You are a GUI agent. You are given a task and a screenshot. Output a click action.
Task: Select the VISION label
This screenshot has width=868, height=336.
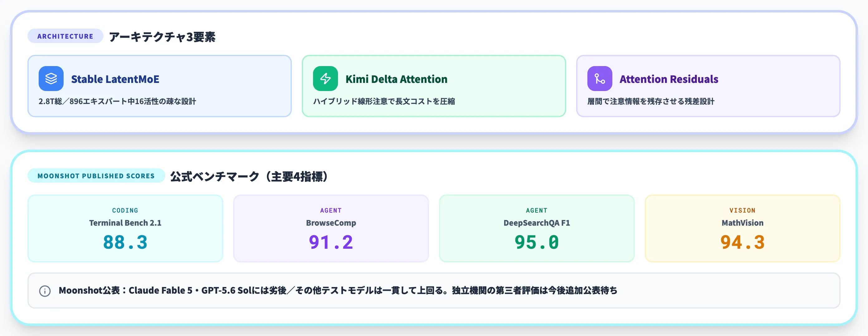[x=742, y=210]
